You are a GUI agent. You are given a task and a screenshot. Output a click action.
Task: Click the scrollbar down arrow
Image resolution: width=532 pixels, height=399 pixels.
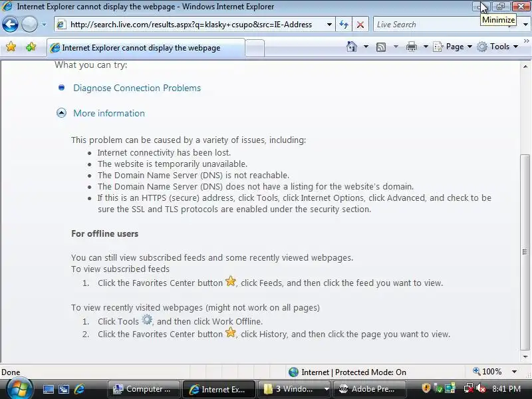[525, 356]
